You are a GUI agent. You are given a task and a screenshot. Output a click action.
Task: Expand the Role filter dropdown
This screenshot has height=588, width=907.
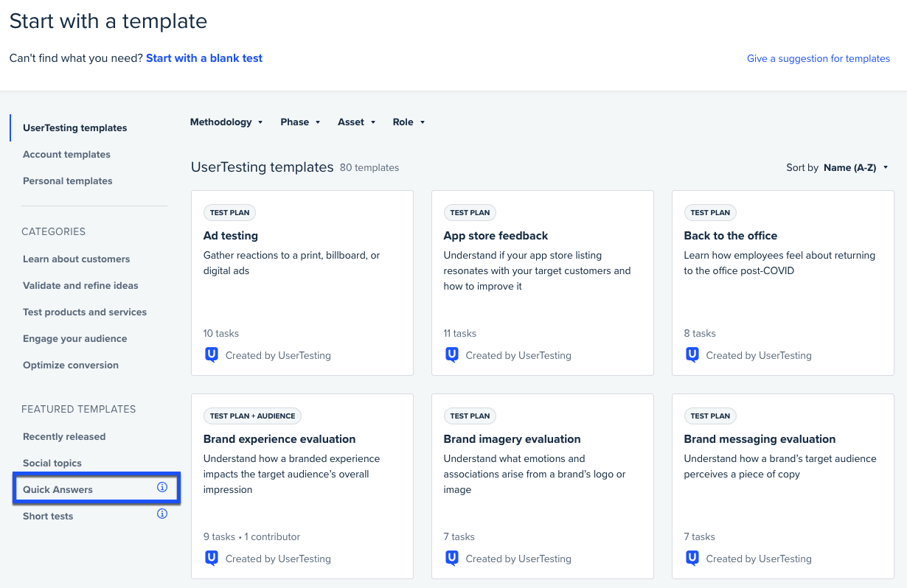(x=409, y=122)
